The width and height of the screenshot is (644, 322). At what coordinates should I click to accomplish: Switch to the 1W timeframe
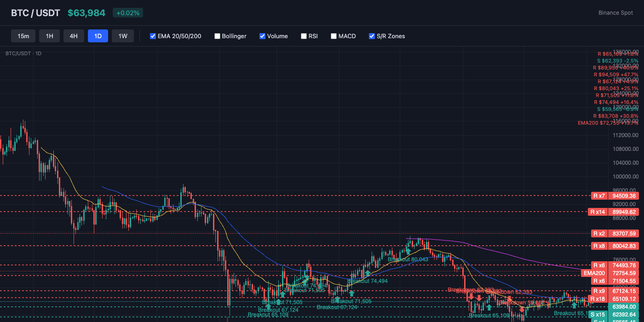click(x=123, y=36)
